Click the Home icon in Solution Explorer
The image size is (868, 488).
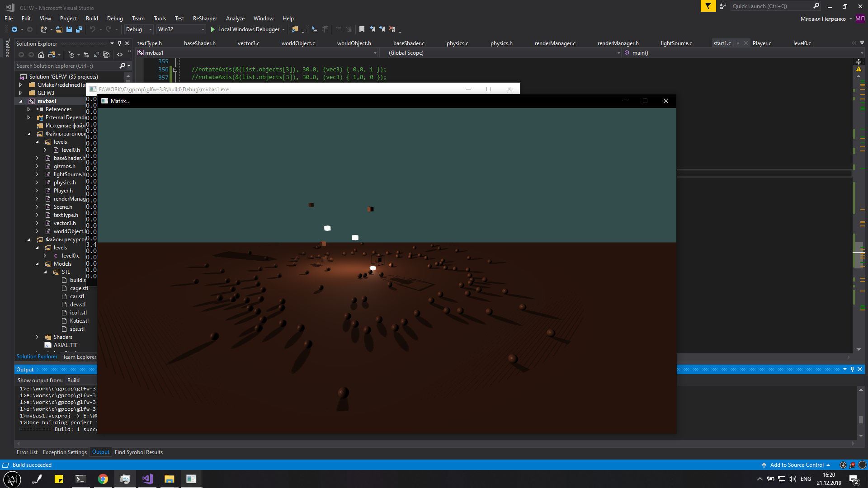41,55
